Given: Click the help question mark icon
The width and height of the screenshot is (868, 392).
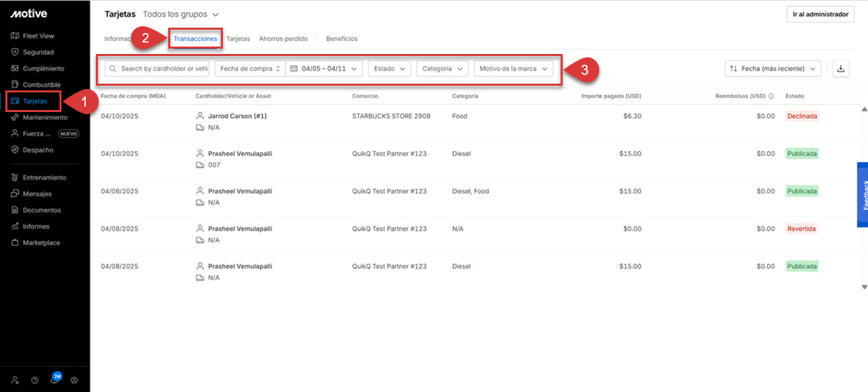Looking at the screenshot, I should click(34, 380).
